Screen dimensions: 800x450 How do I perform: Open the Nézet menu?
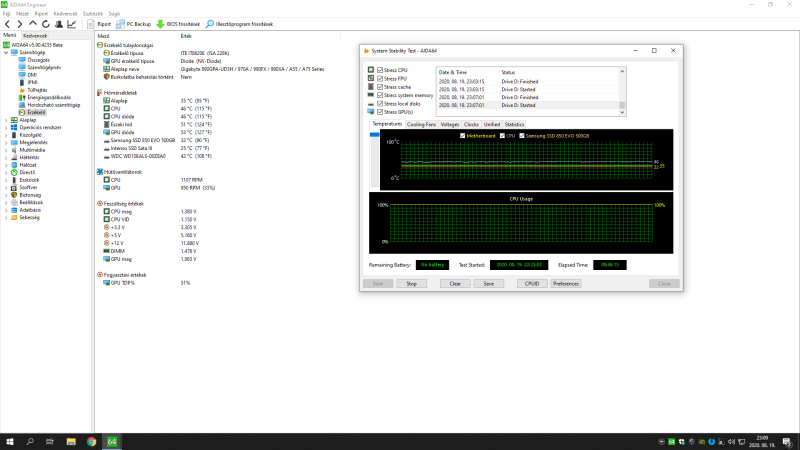pyautogui.click(x=22, y=14)
